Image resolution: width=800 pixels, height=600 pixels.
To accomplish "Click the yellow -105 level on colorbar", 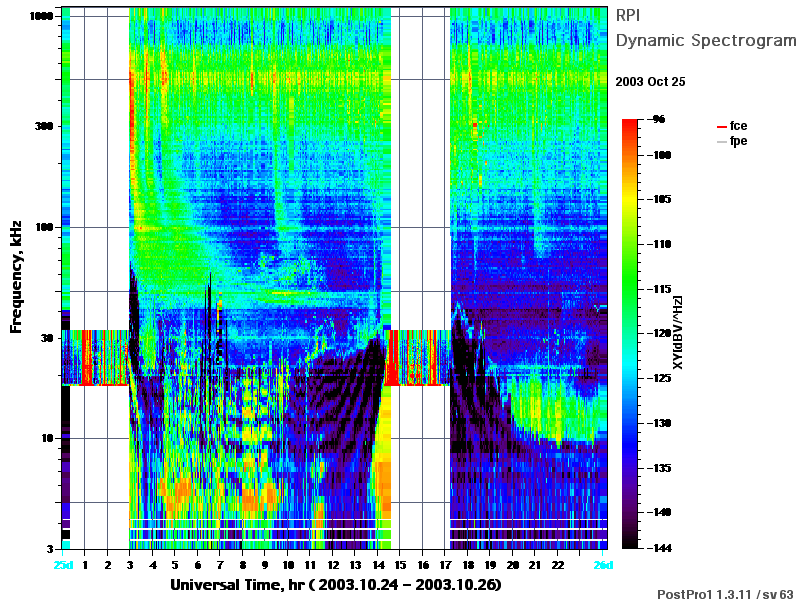I will click(x=630, y=199).
